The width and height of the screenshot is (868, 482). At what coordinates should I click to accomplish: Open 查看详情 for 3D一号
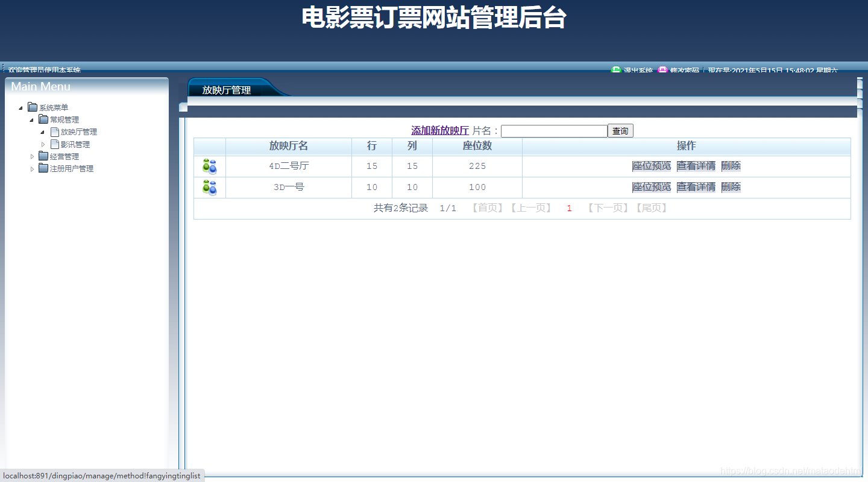click(696, 187)
